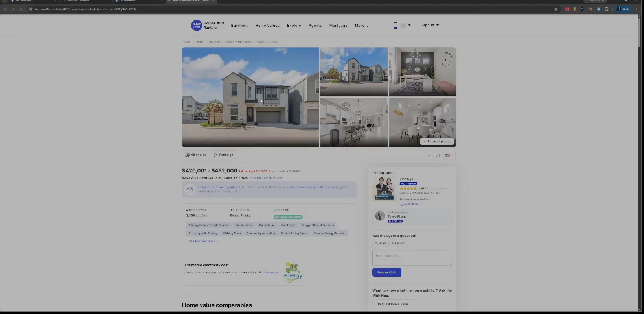Image resolution: width=644 pixels, height=314 pixels.
Task: Click the Call button
Action: coord(381,243)
